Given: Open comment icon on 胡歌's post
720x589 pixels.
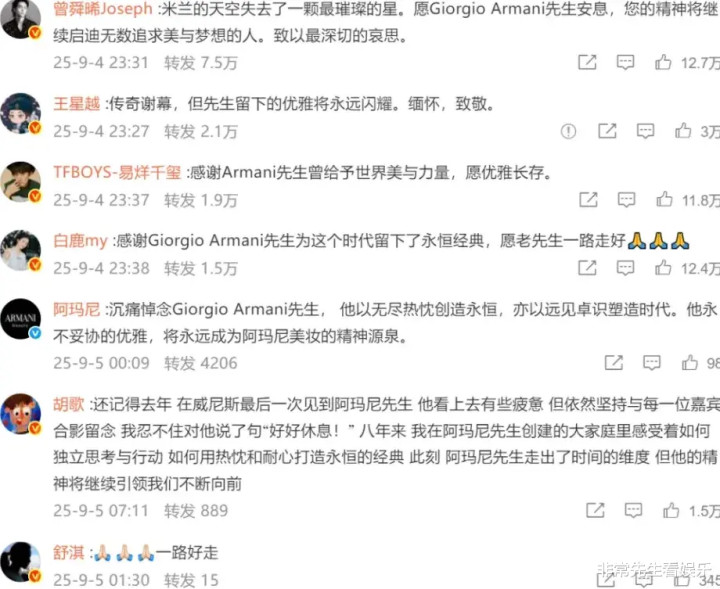Looking at the screenshot, I should point(633,510).
